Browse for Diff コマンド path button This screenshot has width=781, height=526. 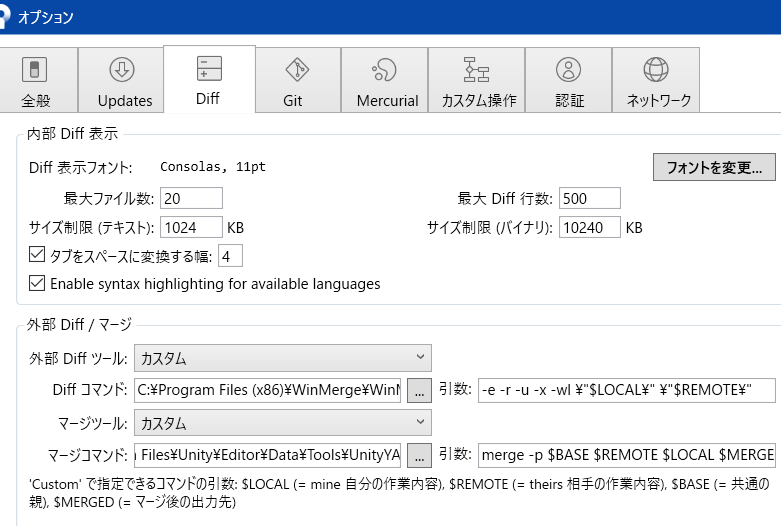click(x=419, y=391)
